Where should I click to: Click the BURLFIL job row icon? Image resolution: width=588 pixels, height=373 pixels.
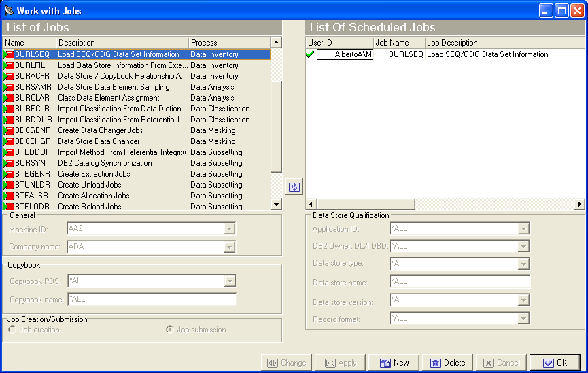(x=9, y=65)
